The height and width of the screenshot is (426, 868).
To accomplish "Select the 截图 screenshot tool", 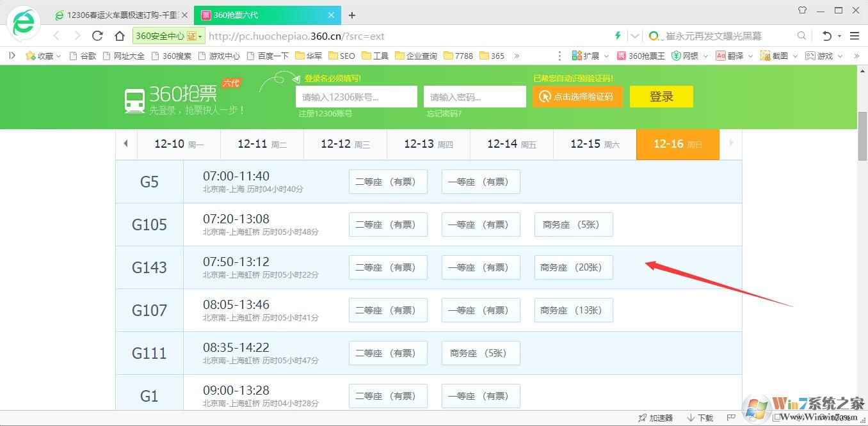I will click(778, 56).
